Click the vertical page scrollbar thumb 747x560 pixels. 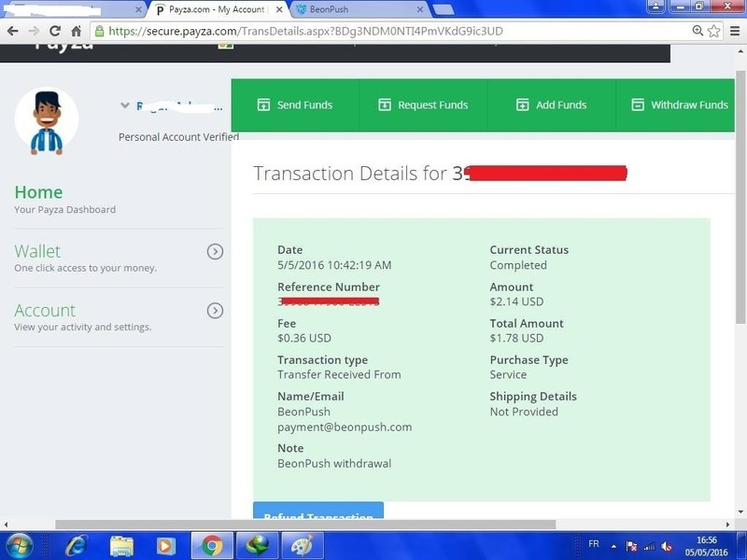tap(740, 197)
